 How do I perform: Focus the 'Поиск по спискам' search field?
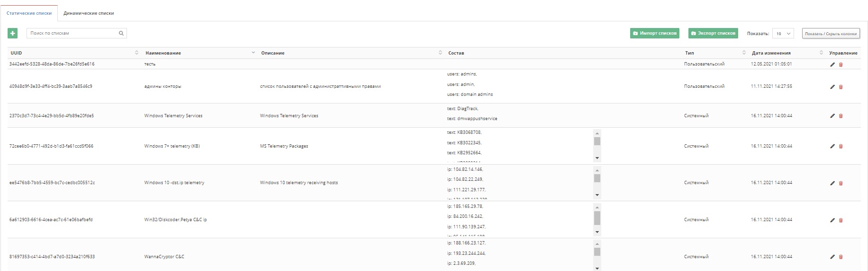72,33
